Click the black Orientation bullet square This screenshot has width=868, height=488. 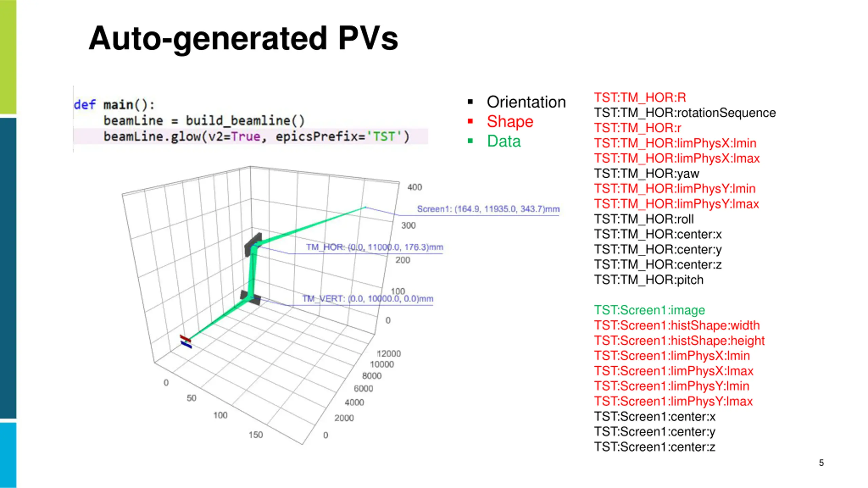[x=470, y=102]
